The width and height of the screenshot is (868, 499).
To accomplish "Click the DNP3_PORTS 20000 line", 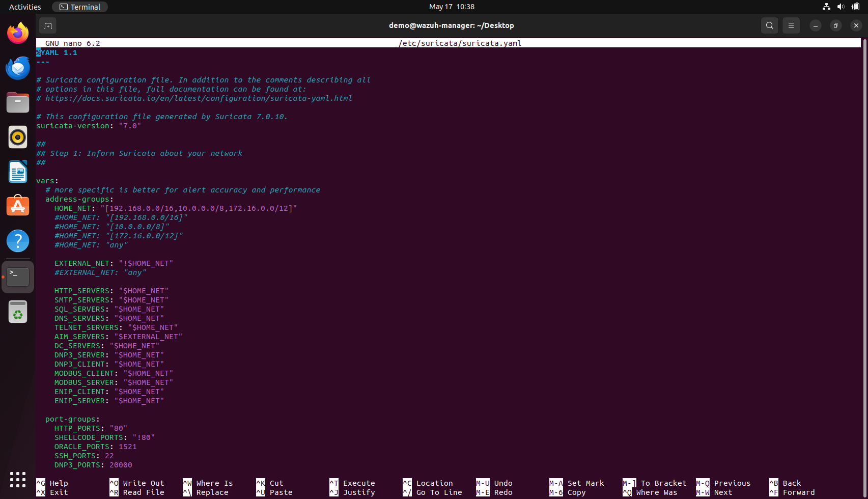I will pos(93,465).
